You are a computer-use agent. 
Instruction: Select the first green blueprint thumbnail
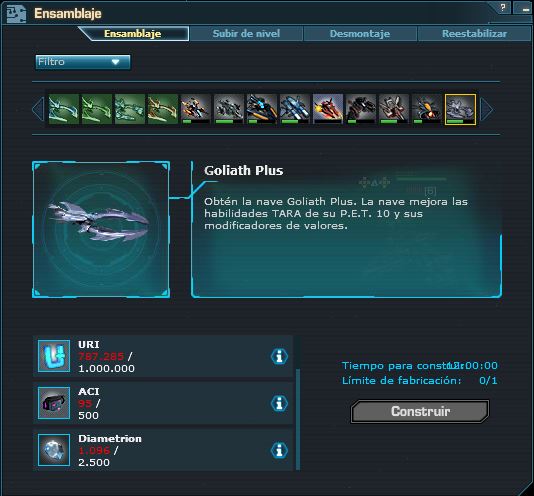click(x=64, y=109)
